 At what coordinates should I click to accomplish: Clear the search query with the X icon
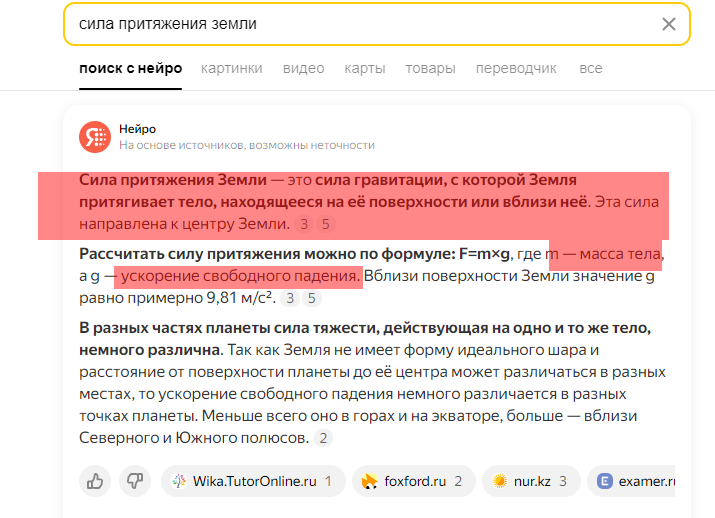coord(668,24)
